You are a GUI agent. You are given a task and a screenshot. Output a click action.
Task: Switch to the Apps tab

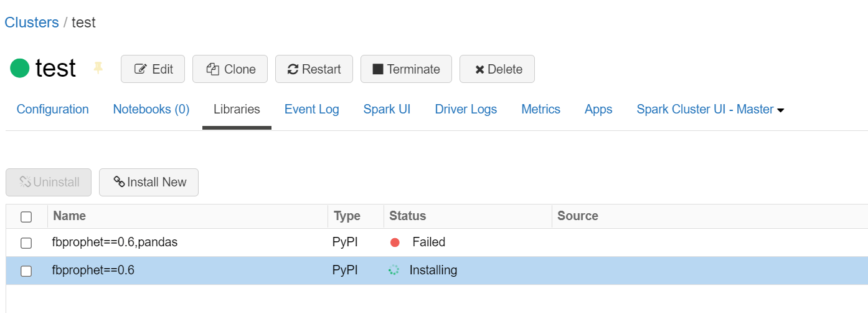pyautogui.click(x=598, y=109)
